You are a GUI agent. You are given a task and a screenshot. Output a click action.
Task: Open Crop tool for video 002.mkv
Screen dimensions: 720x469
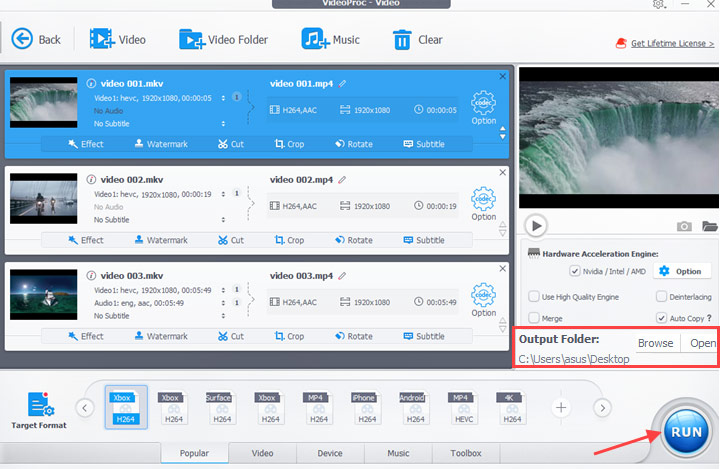289,240
